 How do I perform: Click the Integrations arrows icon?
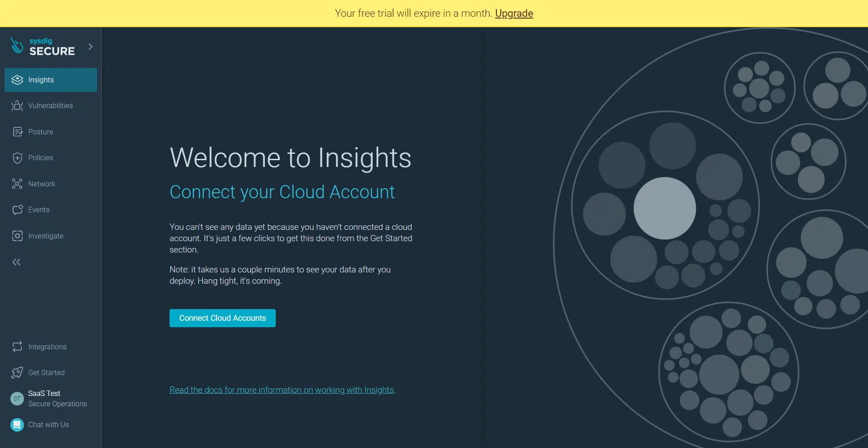coord(17,347)
